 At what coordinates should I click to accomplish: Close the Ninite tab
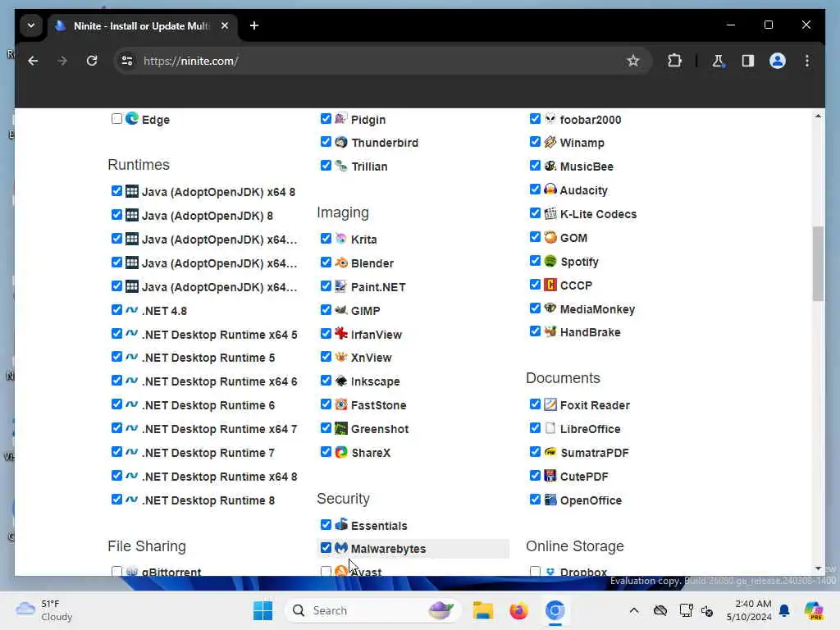point(225,25)
